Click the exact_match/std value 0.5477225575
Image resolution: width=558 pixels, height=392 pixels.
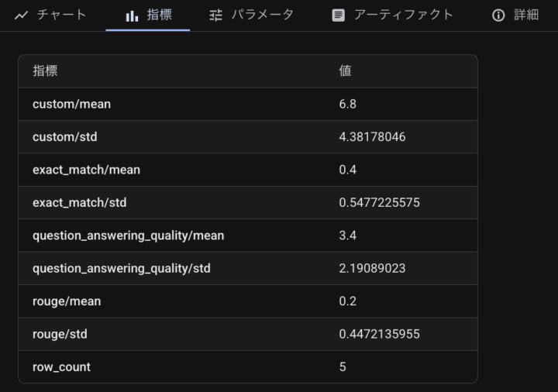pyautogui.click(x=379, y=203)
